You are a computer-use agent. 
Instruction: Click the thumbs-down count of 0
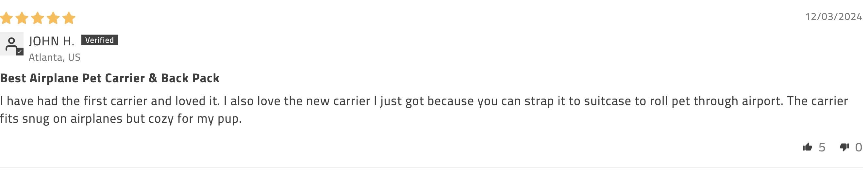858,148
